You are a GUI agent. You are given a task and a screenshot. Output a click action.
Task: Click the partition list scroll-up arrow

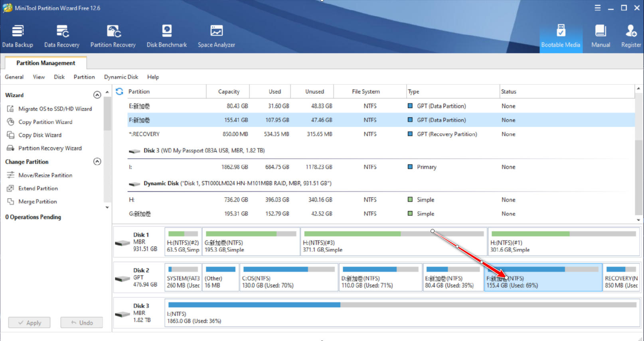point(638,88)
